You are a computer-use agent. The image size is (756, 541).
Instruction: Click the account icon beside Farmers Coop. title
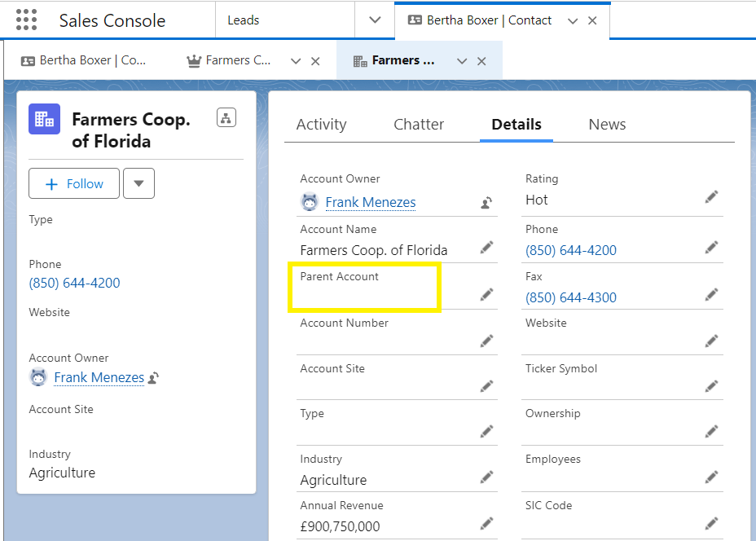tap(44, 119)
